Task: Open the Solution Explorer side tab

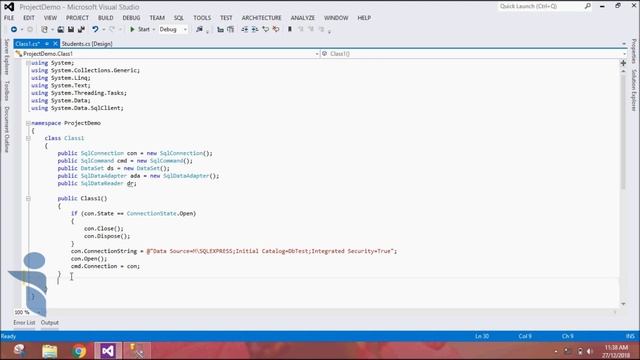Action: click(x=633, y=90)
